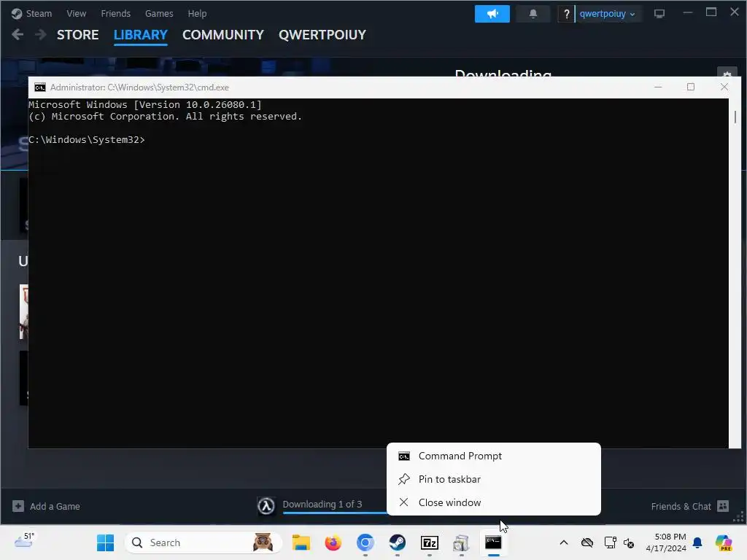This screenshot has height=560, width=747.
Task: Open File Explorer from the taskbar
Action: (301, 542)
